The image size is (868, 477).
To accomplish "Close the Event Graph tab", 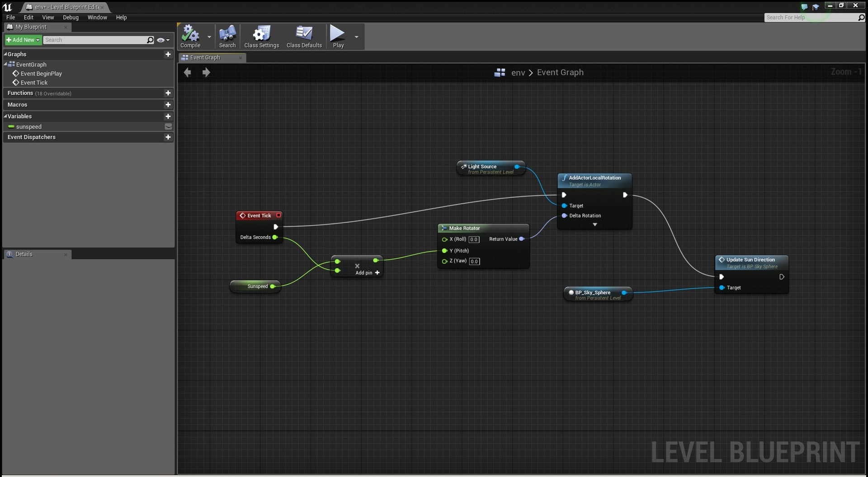I will pyautogui.click(x=240, y=58).
